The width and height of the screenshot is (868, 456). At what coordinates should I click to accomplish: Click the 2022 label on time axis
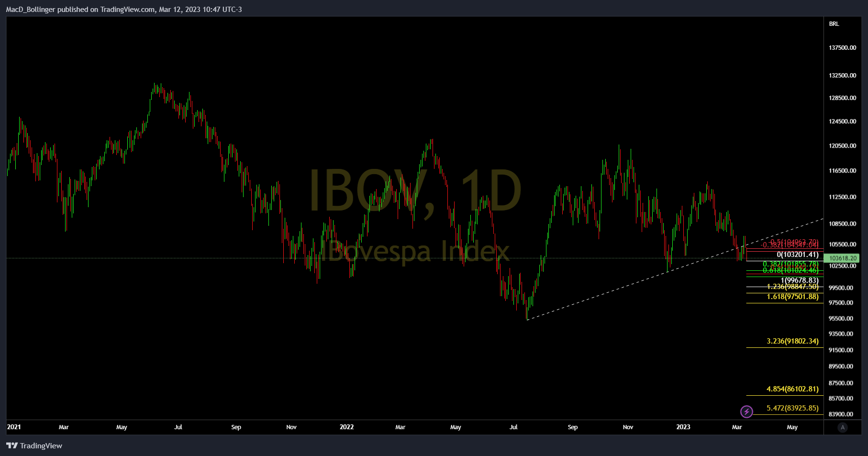pyautogui.click(x=346, y=427)
